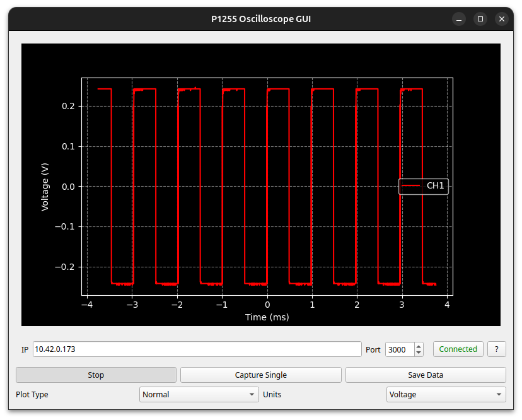
Task: Open the Units dropdown showing Voltage
Action: 446,394
